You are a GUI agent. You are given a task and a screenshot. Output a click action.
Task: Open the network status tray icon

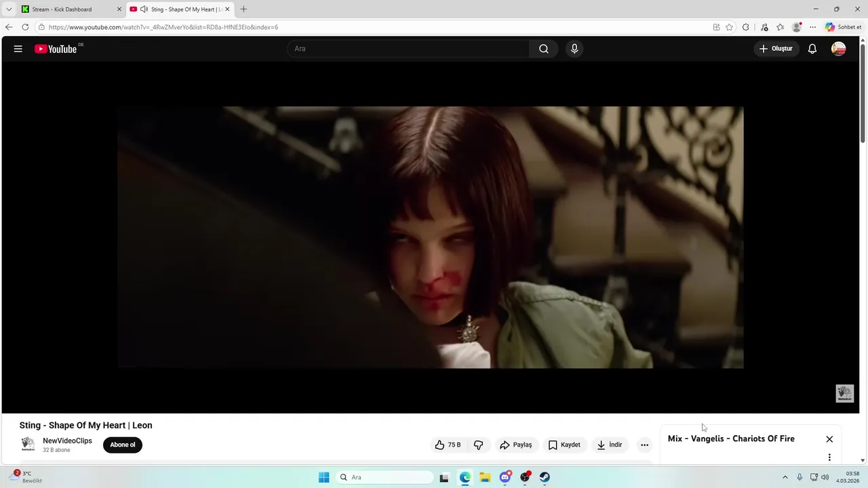point(814,477)
